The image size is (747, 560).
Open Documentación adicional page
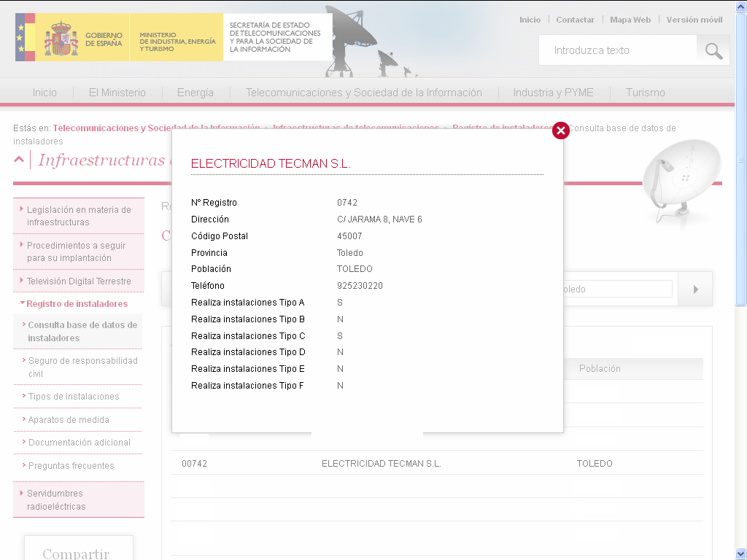pyautogui.click(x=79, y=443)
